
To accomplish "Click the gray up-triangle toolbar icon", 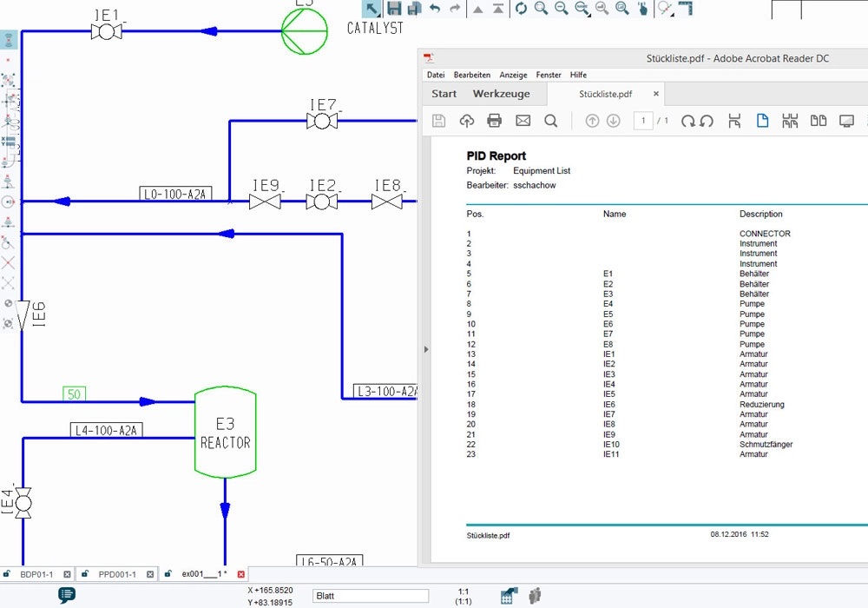I will tap(477, 9).
